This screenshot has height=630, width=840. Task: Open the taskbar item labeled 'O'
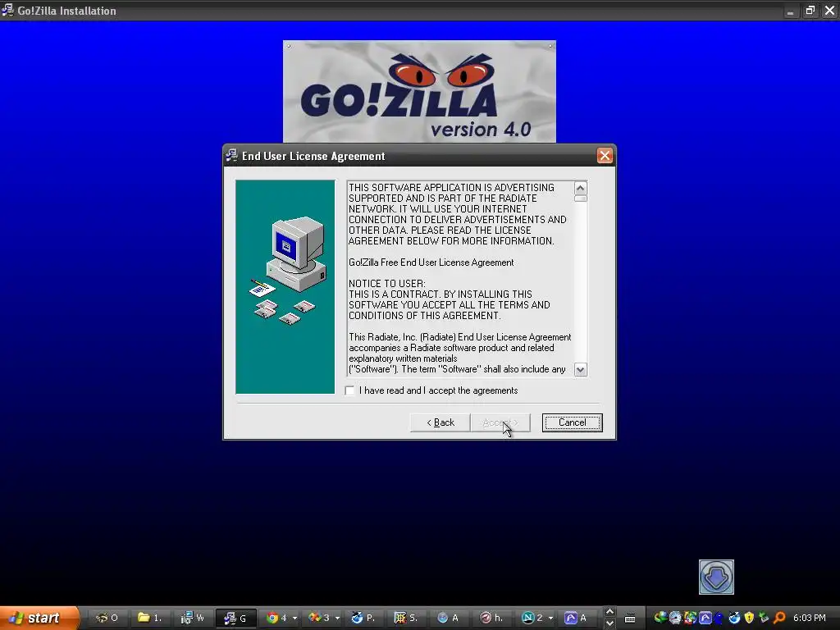(x=107, y=618)
